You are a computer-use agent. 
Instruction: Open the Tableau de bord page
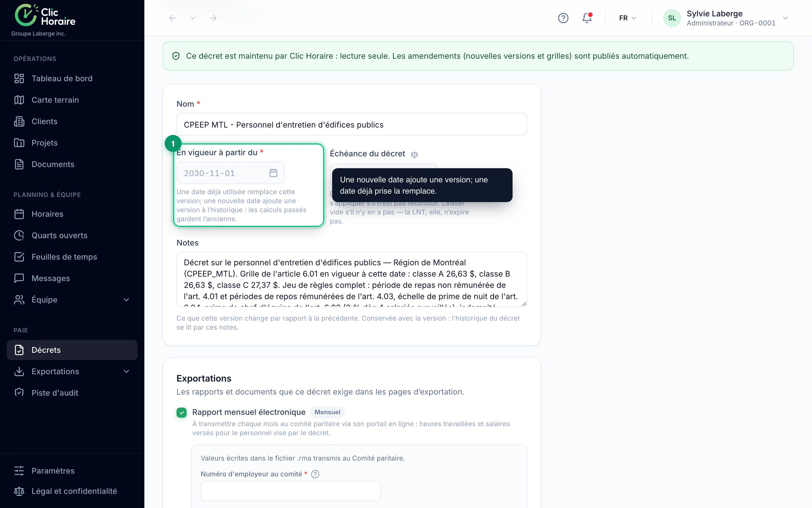pyautogui.click(x=72, y=78)
